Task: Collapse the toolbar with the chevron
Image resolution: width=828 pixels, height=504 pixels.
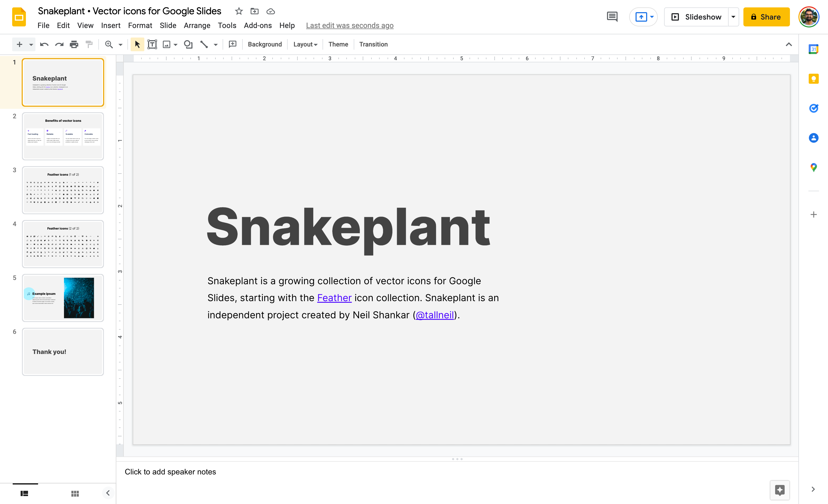Action: 789,44
